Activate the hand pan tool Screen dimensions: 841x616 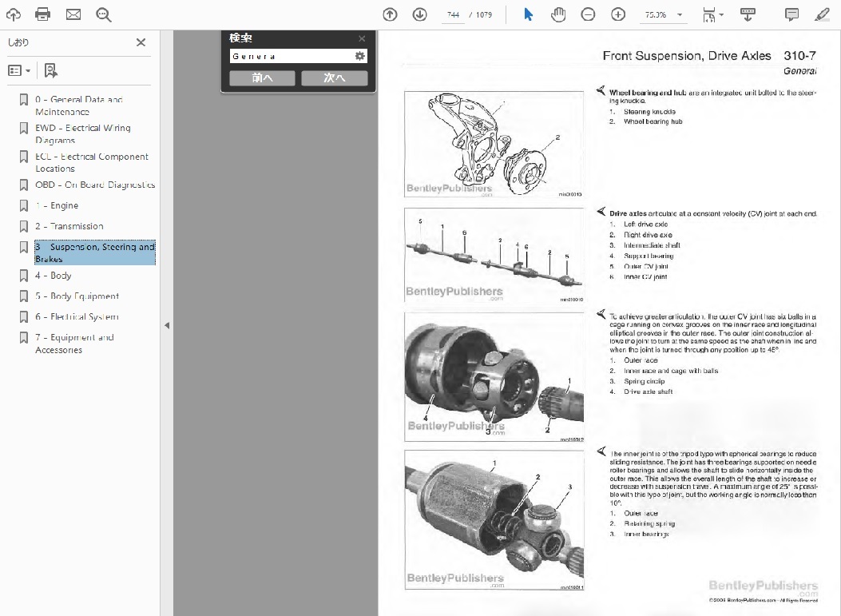pos(558,14)
